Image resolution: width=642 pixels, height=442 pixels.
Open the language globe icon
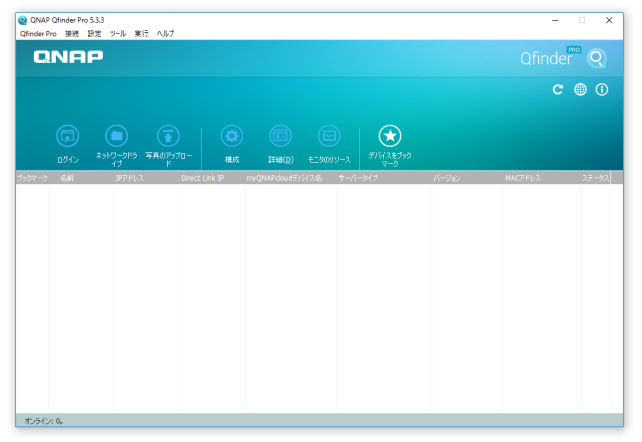tap(580, 89)
